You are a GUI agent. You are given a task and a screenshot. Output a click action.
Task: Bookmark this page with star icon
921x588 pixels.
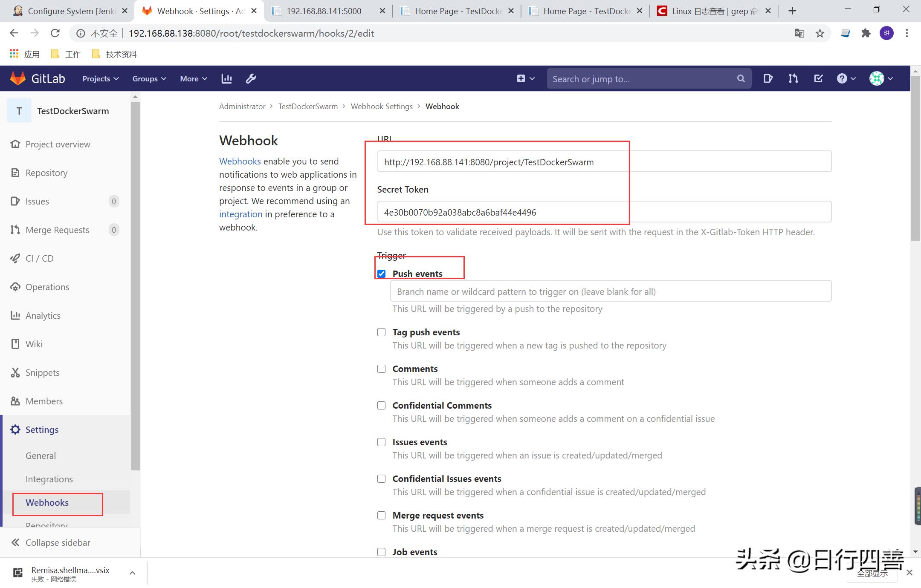pos(820,33)
